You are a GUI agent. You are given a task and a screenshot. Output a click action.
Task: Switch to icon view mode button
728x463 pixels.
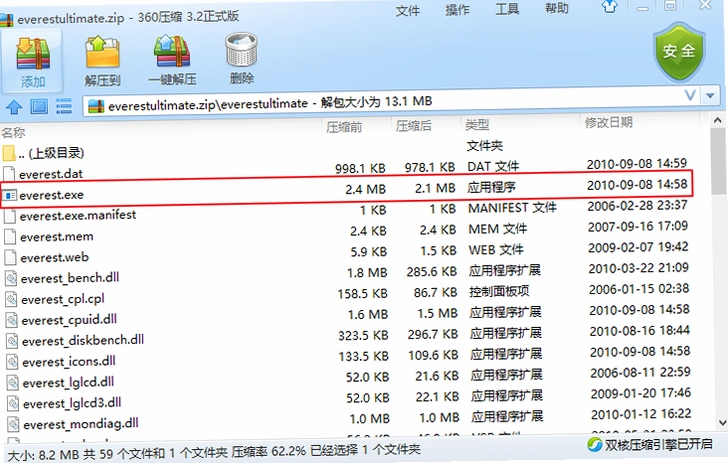[x=39, y=106]
